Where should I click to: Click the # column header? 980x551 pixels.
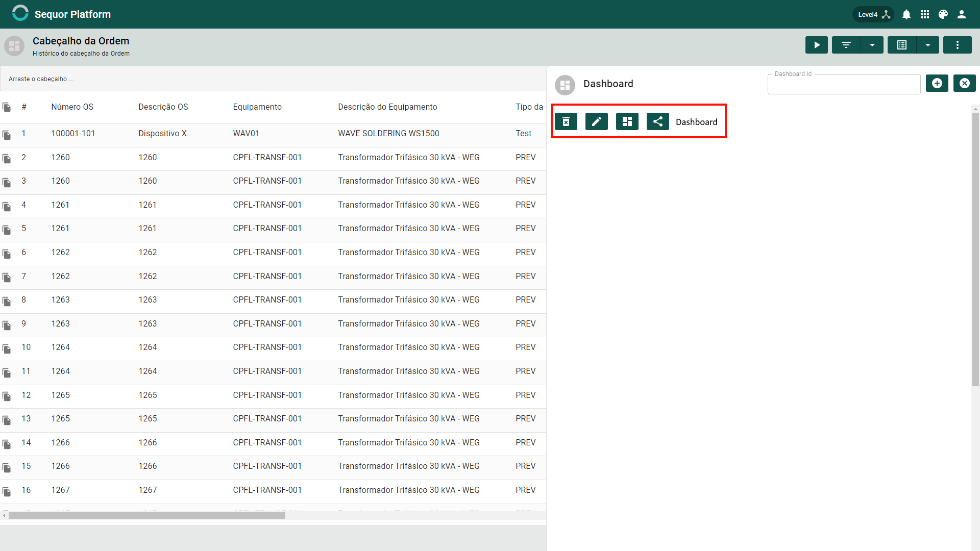tap(24, 107)
